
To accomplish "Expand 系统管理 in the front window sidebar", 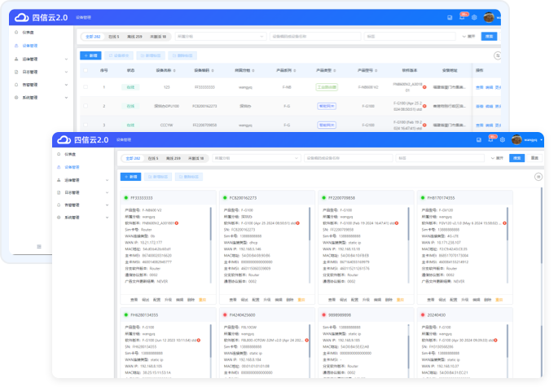I will tap(107, 218).
